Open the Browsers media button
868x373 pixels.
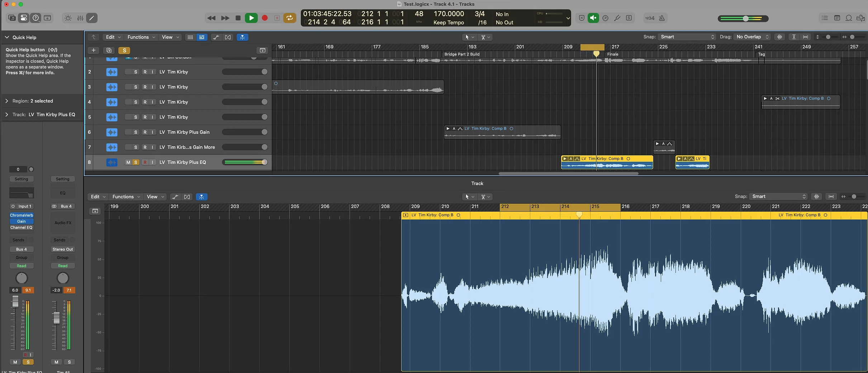coord(860,18)
